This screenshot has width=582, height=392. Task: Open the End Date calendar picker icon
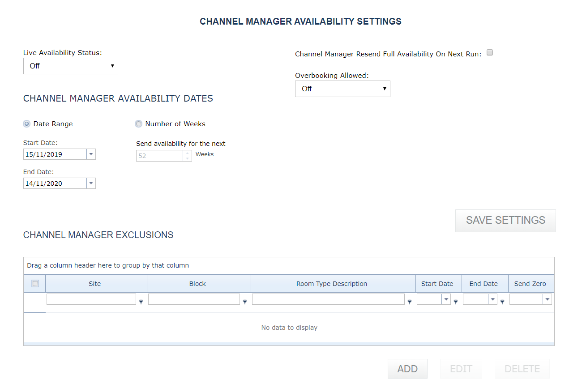pos(91,183)
